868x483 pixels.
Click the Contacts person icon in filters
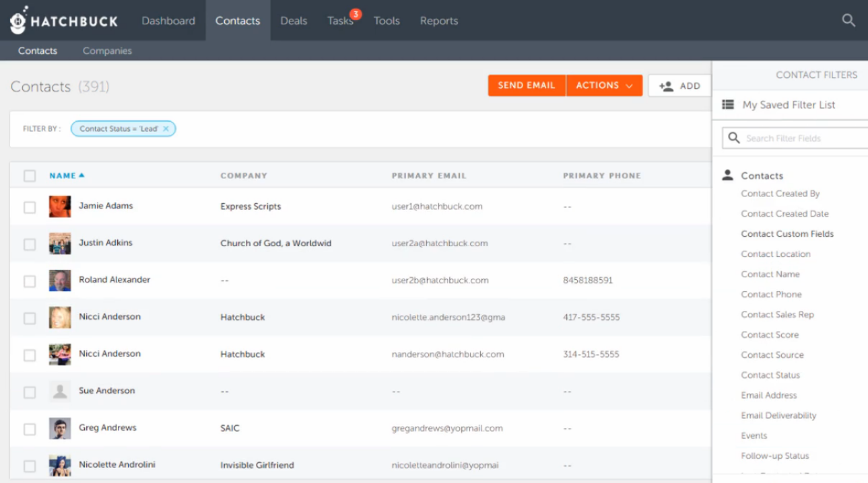727,176
